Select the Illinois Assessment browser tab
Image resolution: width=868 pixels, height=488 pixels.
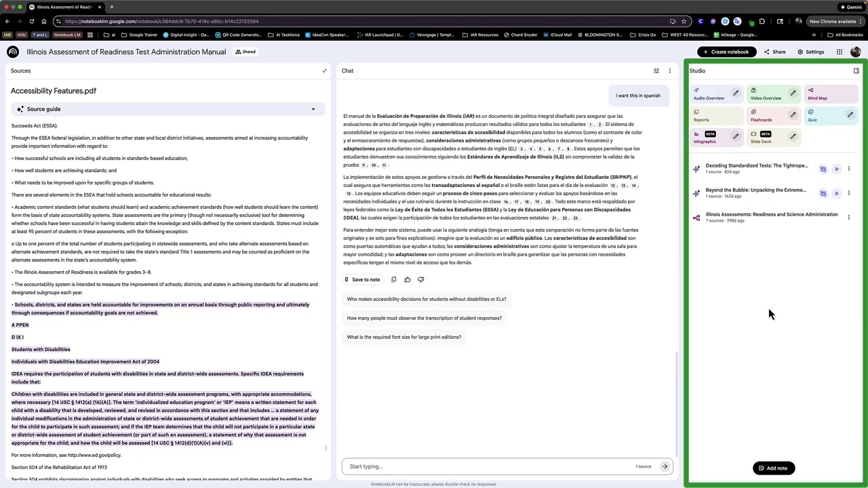[x=65, y=7]
